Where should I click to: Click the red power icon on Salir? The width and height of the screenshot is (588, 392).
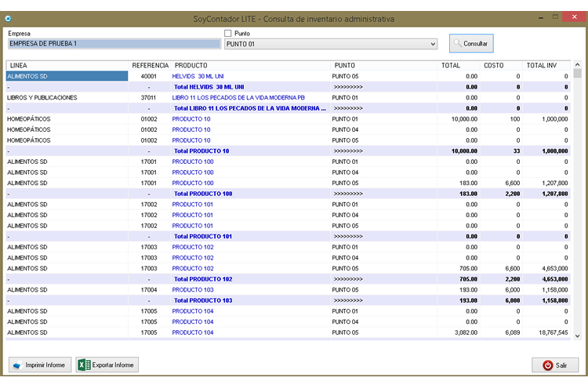[x=547, y=365]
